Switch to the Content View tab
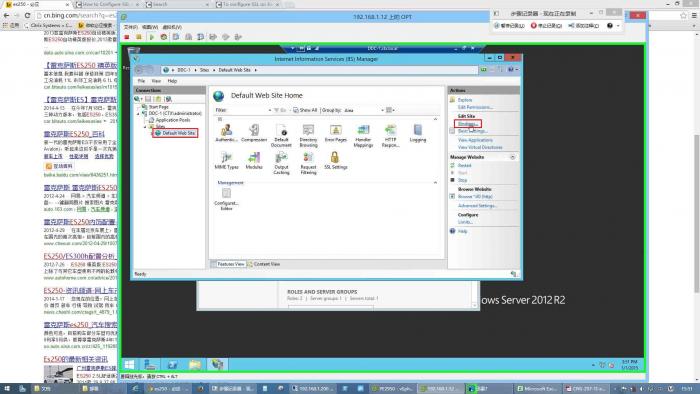The image size is (700, 394). [x=263, y=264]
